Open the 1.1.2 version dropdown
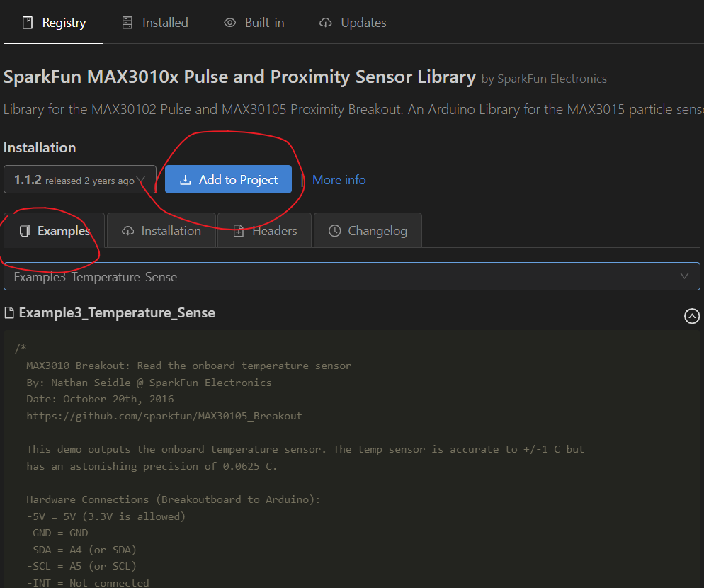The height and width of the screenshot is (588, 704). point(80,180)
